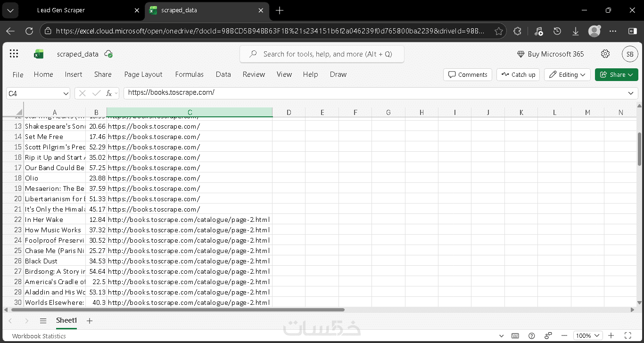Toggle the browser sidebar panel icon
644x343 pixels.
[x=632, y=31]
